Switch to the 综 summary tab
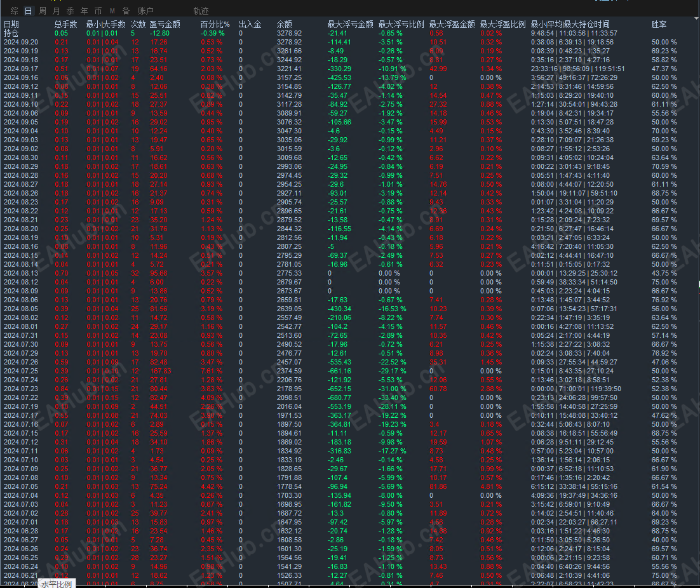Screen dimensions: 700x588 coord(14,11)
